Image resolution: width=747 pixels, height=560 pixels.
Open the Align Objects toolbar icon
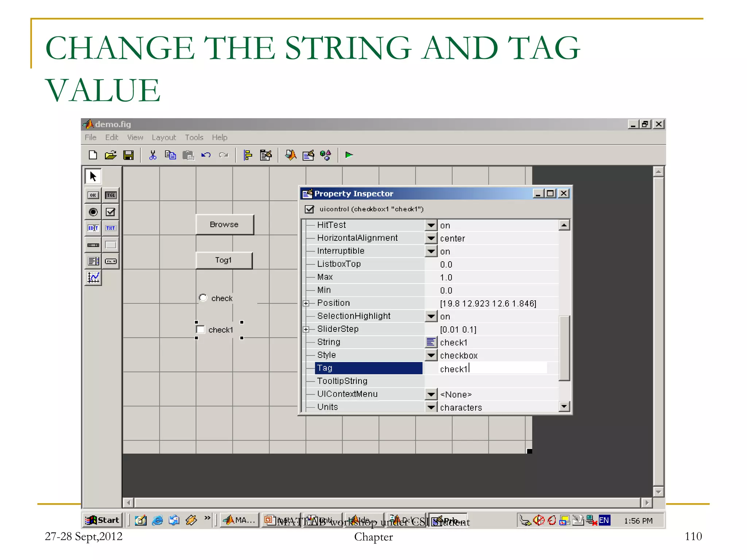(248, 156)
